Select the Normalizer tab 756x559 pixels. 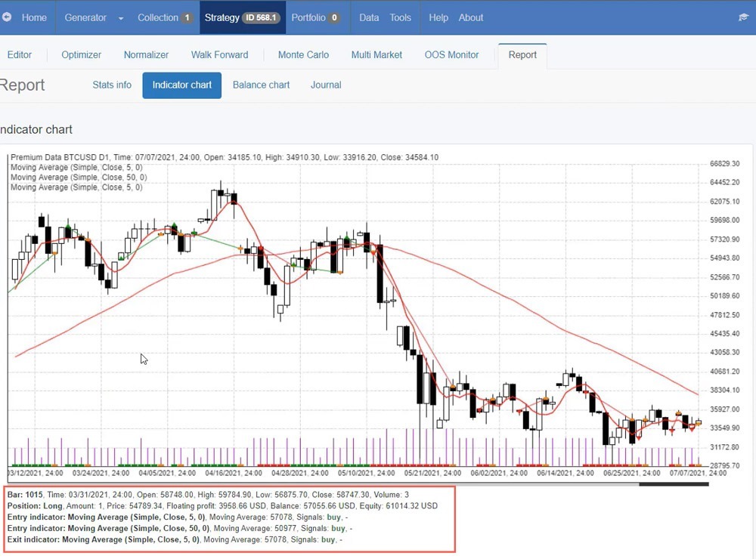click(146, 54)
